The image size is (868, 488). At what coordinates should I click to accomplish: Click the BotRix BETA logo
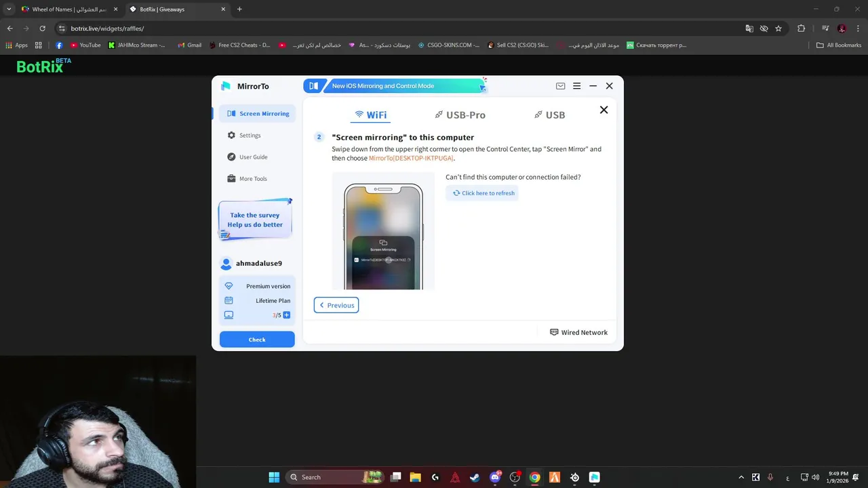(44, 66)
